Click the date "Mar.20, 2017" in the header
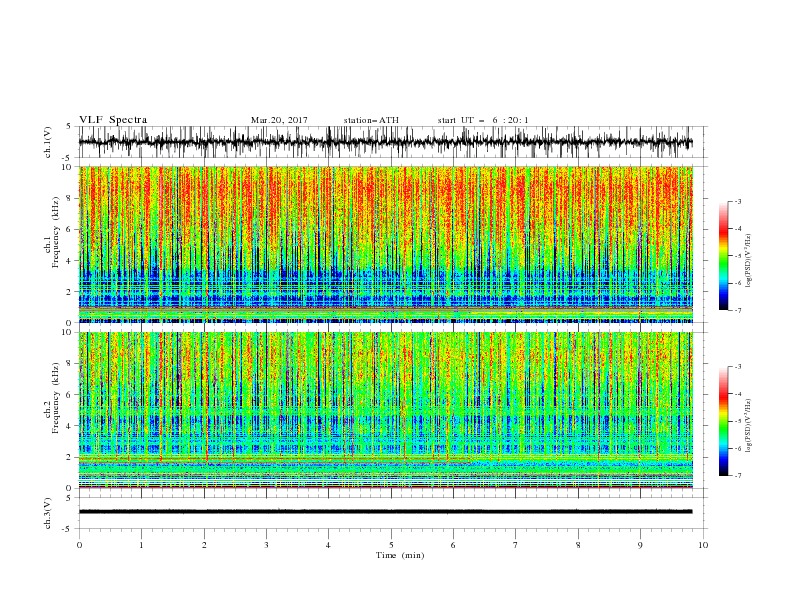 pos(279,120)
